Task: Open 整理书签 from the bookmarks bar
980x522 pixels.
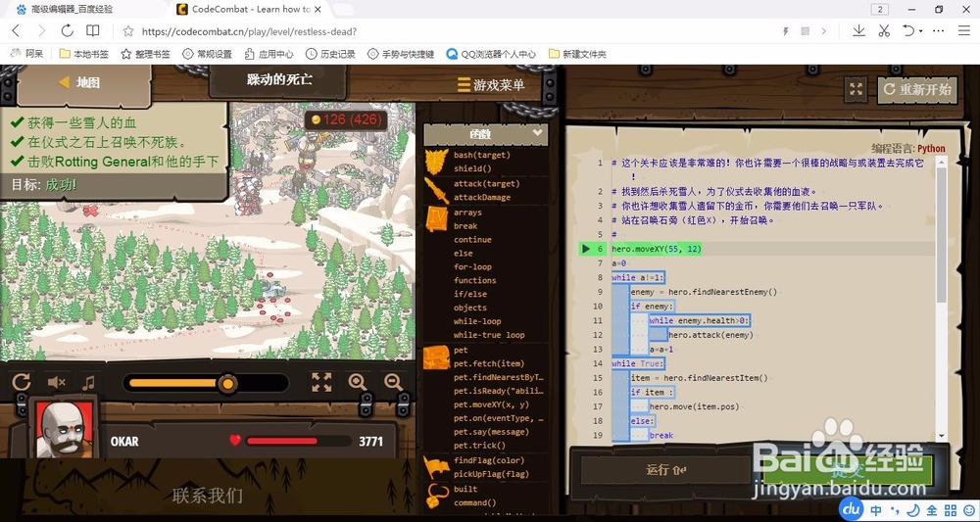Action: [x=145, y=54]
